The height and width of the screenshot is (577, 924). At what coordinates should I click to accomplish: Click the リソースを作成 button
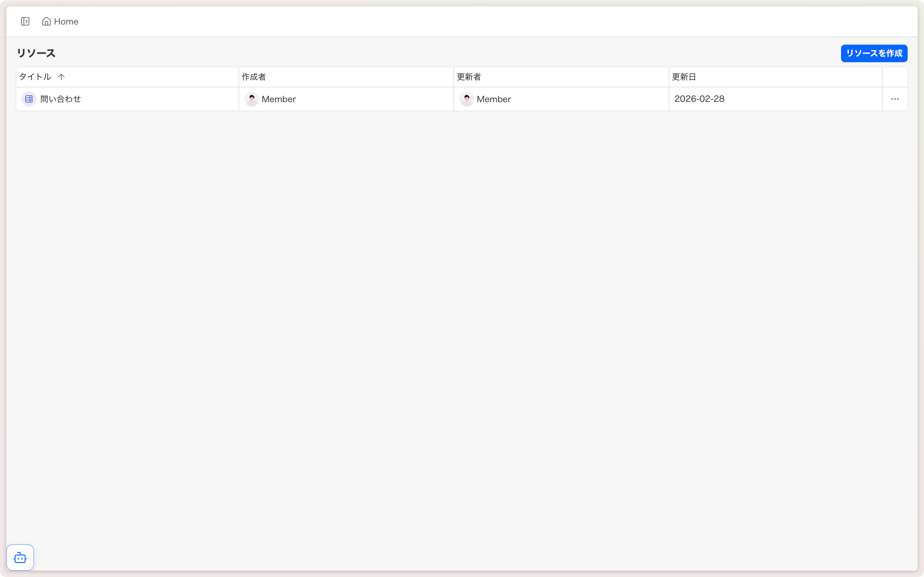pyautogui.click(x=874, y=53)
